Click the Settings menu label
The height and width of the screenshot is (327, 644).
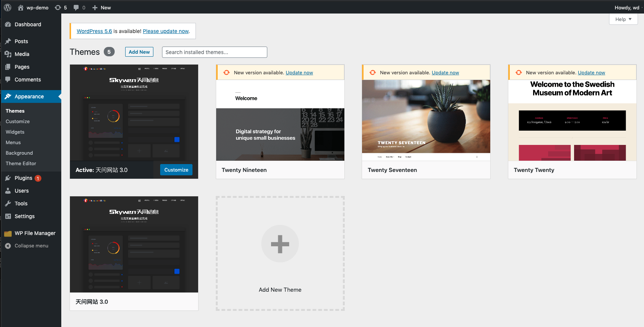coord(24,216)
